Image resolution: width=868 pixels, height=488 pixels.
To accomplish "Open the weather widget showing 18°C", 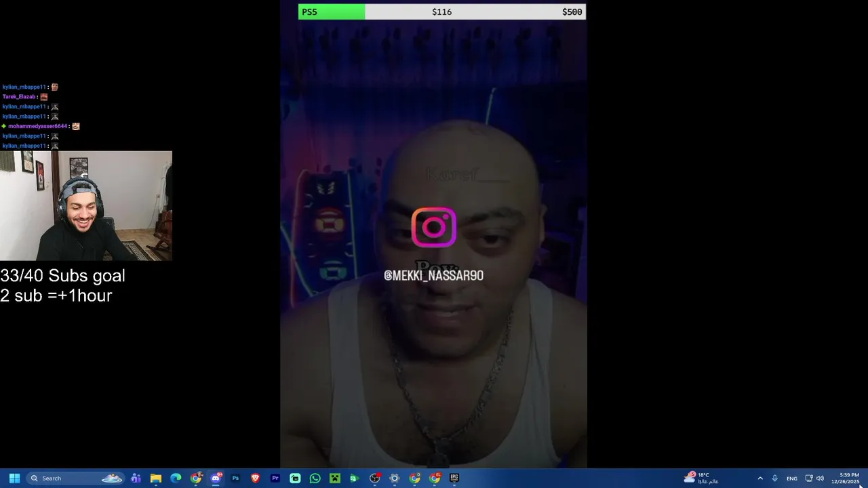I will tap(702, 478).
